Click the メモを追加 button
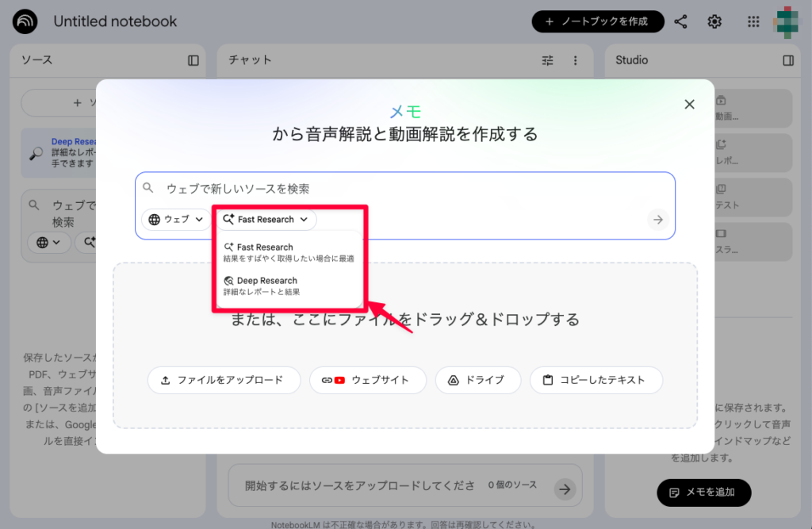This screenshot has height=529, width=812. click(x=703, y=493)
